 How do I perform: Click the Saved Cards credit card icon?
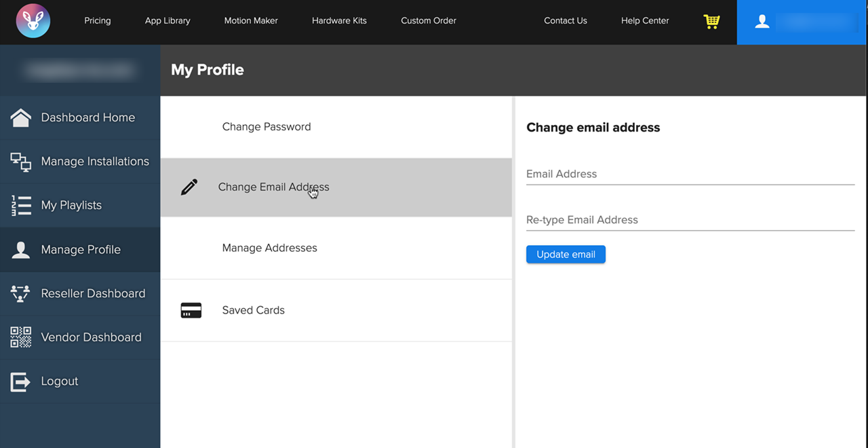click(191, 310)
